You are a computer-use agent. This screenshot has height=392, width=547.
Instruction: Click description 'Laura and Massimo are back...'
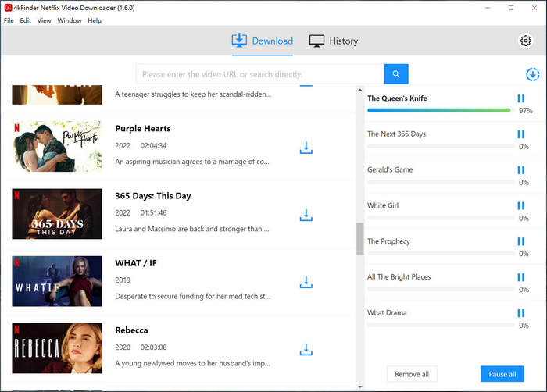(192, 229)
